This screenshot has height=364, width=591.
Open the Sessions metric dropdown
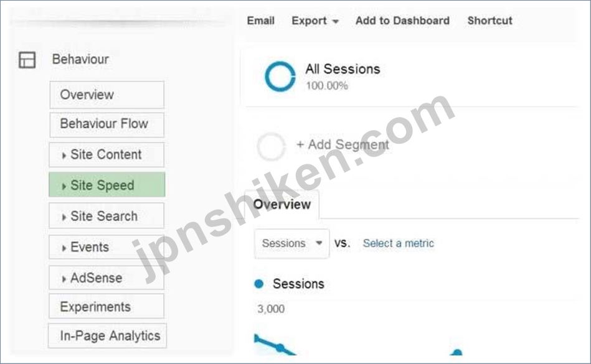point(291,243)
